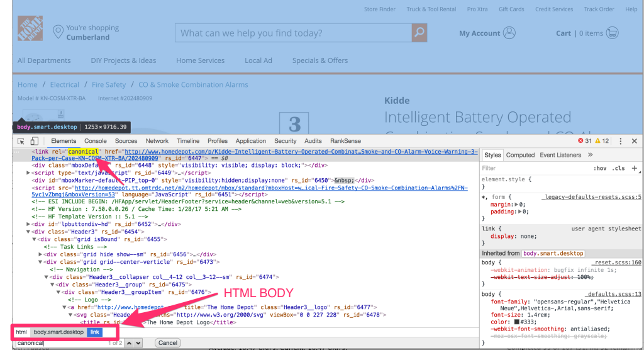Open _legacy-defaults-resets.scss:5 source link
Viewport: 644px width, 350px height.
(x=591, y=197)
